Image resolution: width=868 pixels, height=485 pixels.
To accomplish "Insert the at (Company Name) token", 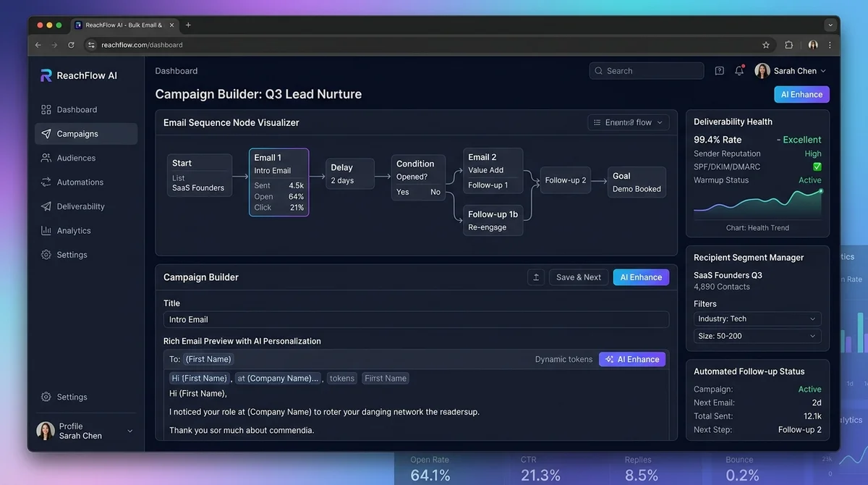I will pos(278,379).
